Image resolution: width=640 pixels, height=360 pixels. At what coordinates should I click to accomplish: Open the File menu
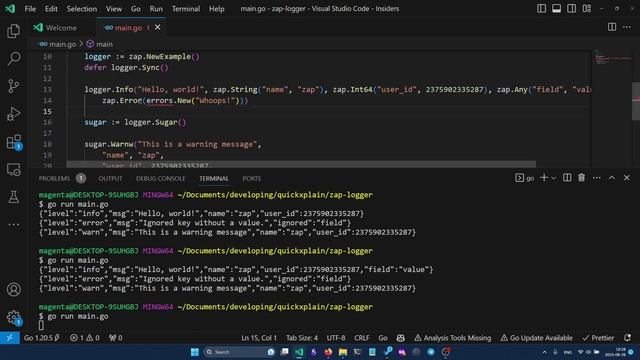pos(30,9)
